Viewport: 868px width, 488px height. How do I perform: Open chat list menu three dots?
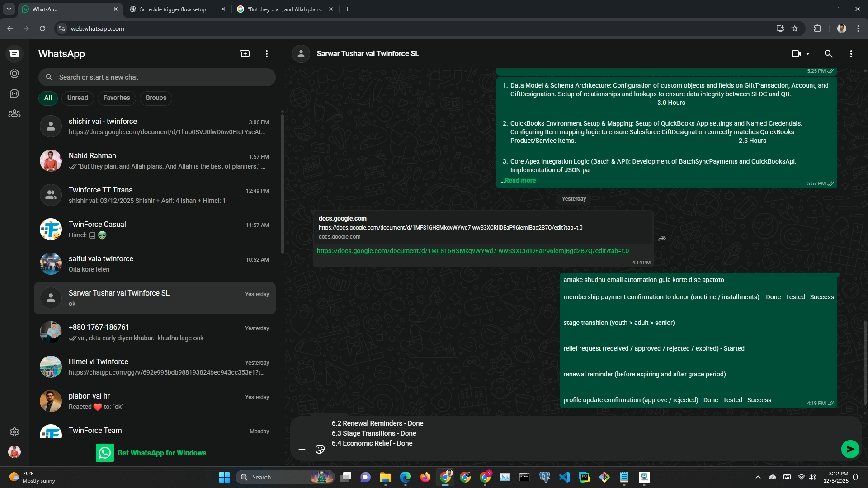(x=267, y=54)
